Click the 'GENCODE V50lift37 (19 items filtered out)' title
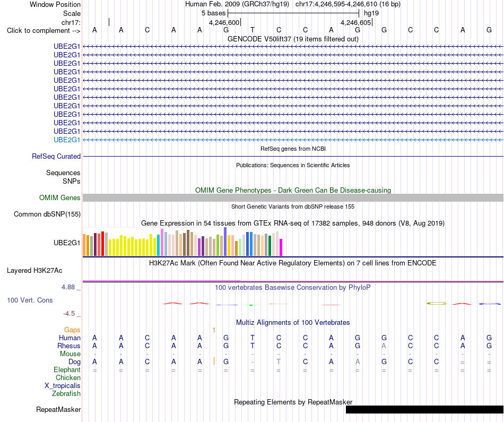This screenshot has height=422, width=504. [293, 39]
